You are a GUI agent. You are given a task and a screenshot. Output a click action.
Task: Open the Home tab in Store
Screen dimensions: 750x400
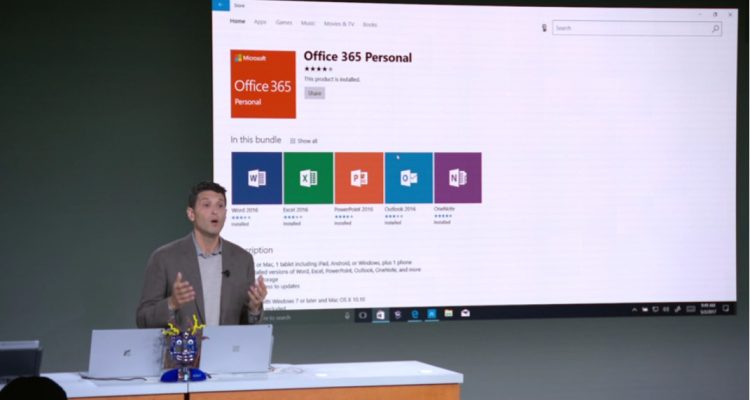[237, 21]
